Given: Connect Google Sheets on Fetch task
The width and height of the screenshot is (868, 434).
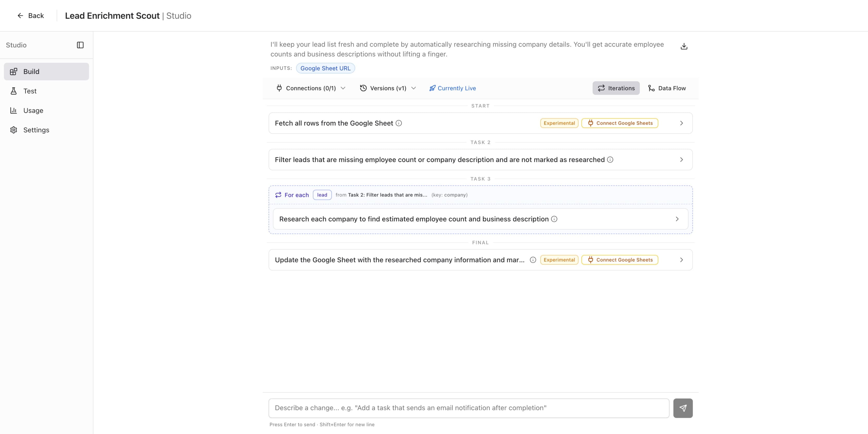Looking at the screenshot, I should [619, 123].
